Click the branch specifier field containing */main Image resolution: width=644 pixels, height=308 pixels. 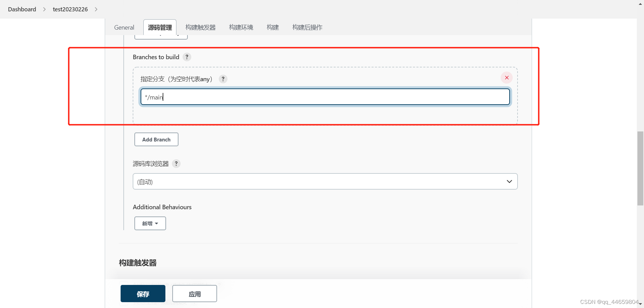[x=325, y=97]
